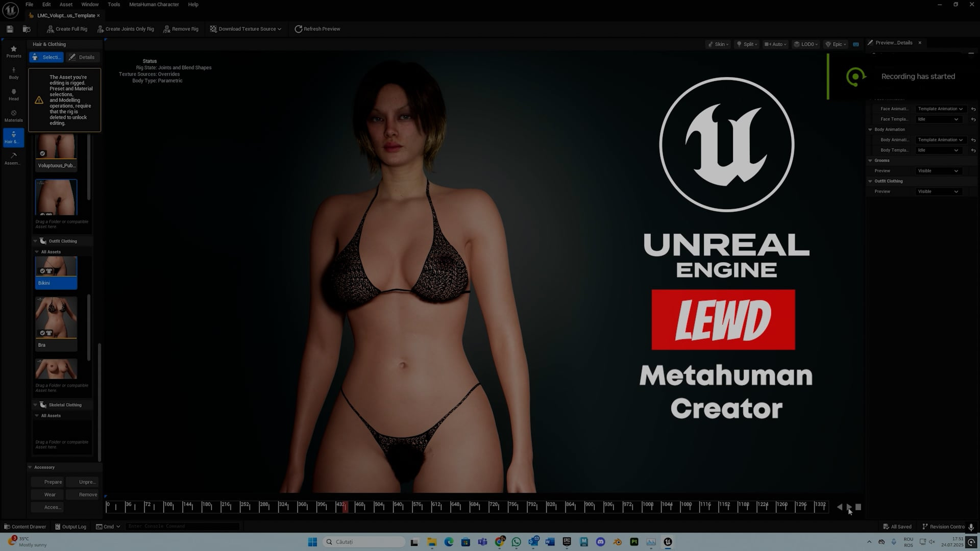Stop the animation playback
980x551 pixels.
click(x=858, y=507)
